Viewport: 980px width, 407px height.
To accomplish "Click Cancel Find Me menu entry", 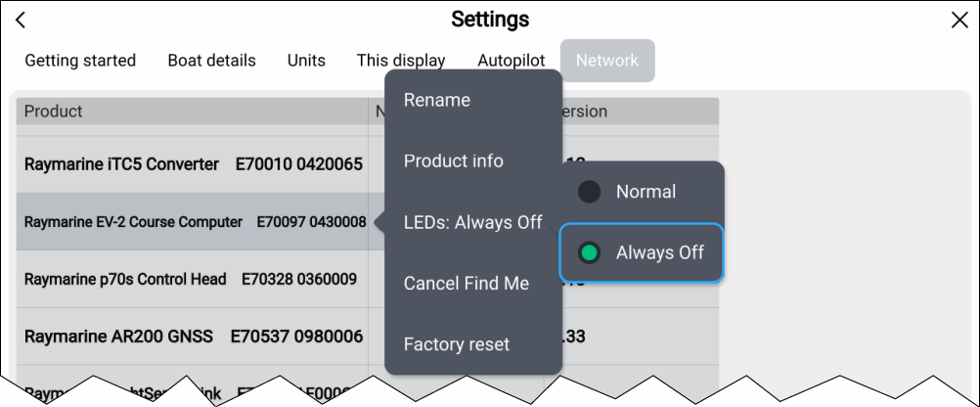I will tap(467, 284).
